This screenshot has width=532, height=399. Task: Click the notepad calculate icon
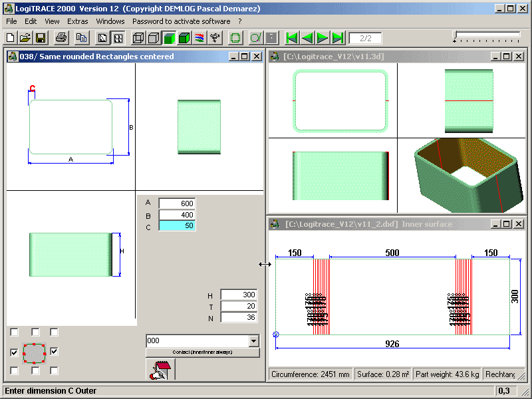160,370
